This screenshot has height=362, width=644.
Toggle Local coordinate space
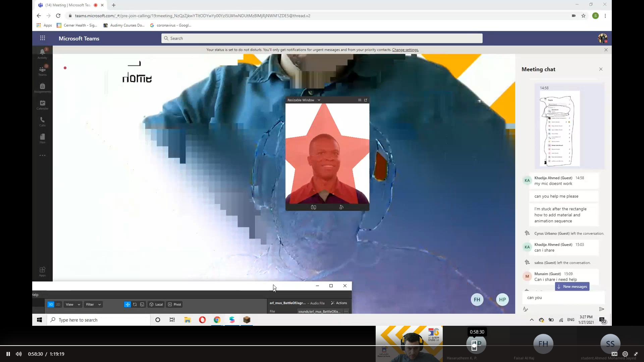[x=156, y=304]
